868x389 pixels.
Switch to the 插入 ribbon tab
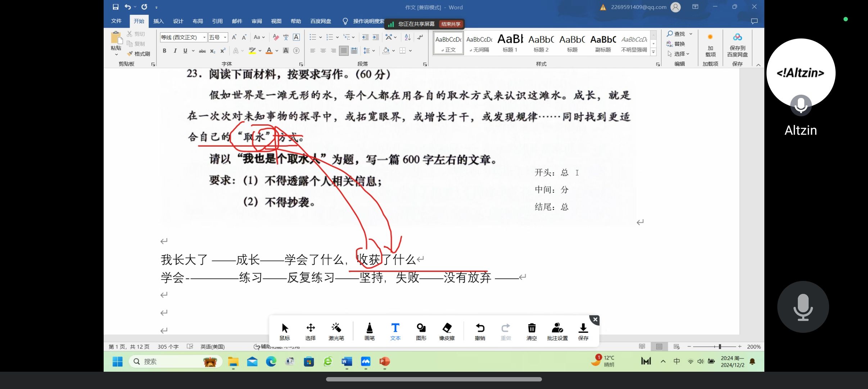click(x=158, y=21)
